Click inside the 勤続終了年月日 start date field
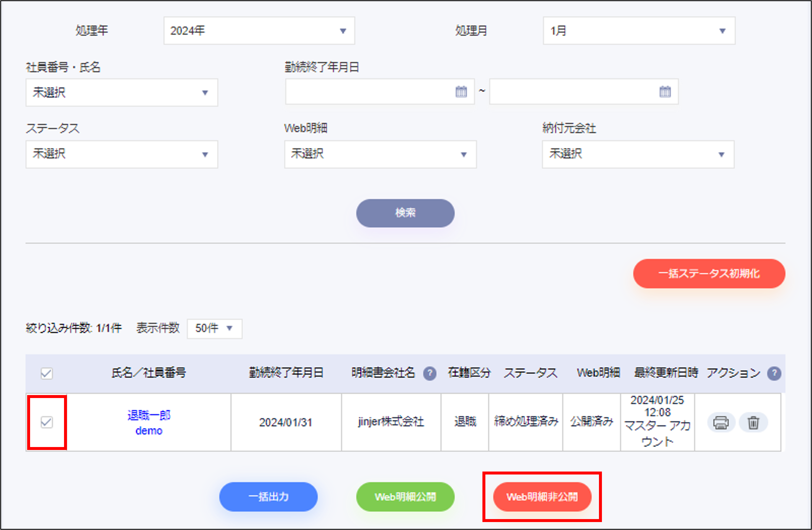 point(369,91)
